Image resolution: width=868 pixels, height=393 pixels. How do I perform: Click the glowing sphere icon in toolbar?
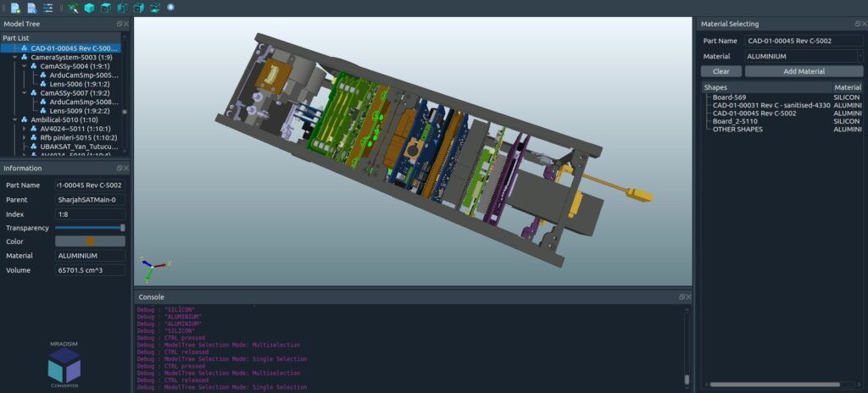click(170, 8)
